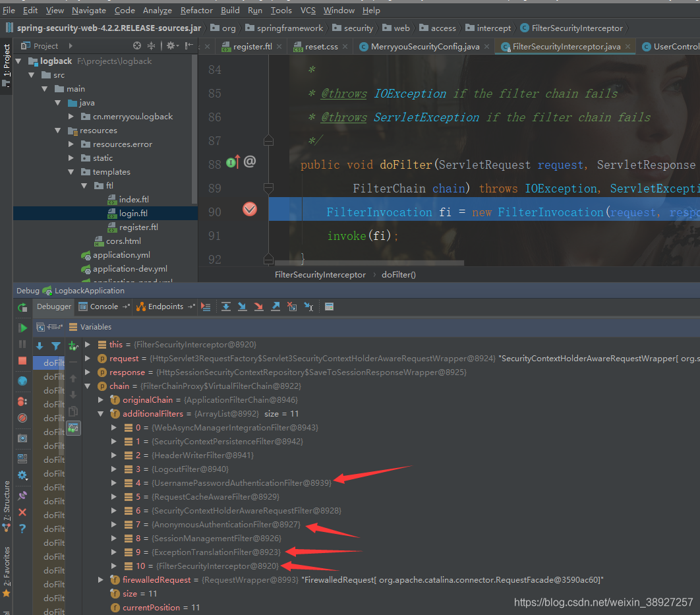The height and width of the screenshot is (615, 700).
Task: Click the Run to Cursor icon
Action: tap(309, 307)
